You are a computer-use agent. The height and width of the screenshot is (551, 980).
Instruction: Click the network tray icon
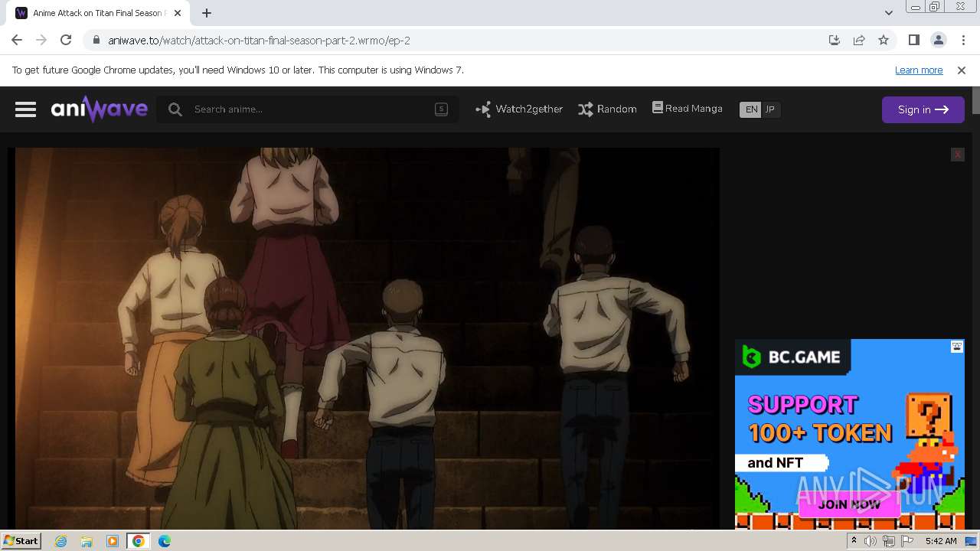click(x=889, y=541)
